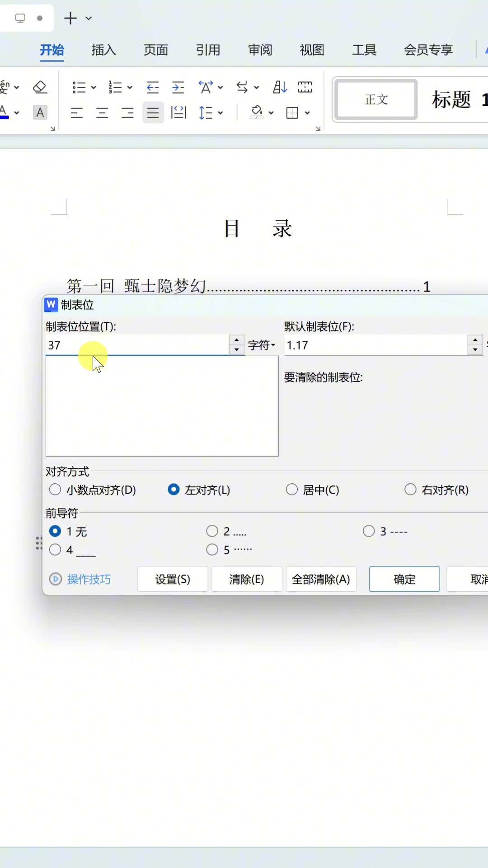Image resolution: width=488 pixels, height=868 pixels.
Task: Open the 开始 ribbon tab
Action: coord(52,50)
